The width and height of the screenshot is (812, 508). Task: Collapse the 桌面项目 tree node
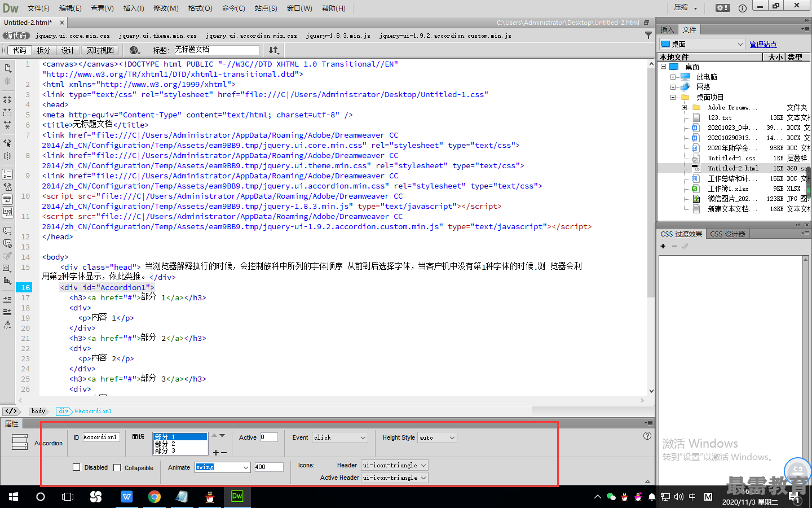point(673,97)
